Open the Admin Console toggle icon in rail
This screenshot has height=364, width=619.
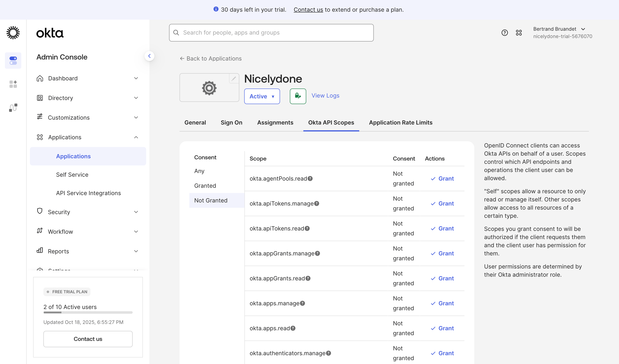pos(13,61)
